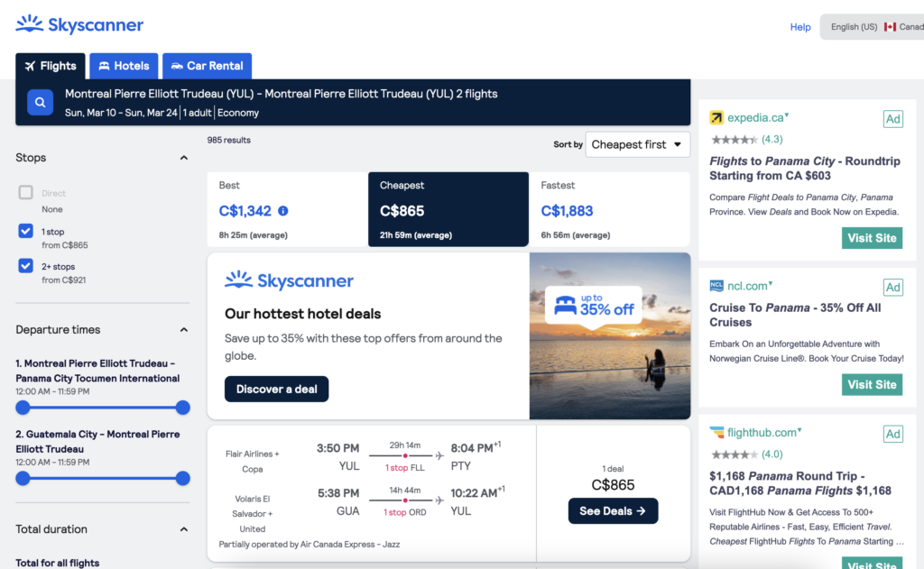924x569 pixels.
Task: Uncheck the 1 stop filter
Action: (x=25, y=231)
